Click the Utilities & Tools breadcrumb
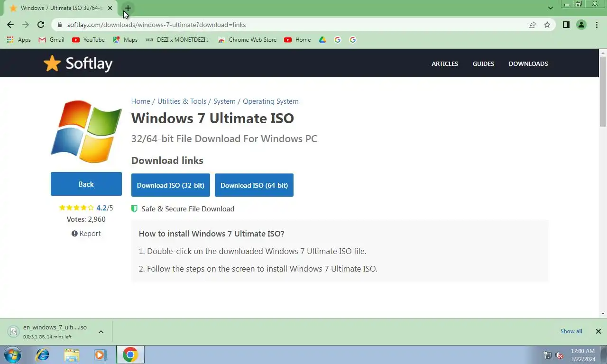Viewport: 607px width, 364px height. pos(182,101)
